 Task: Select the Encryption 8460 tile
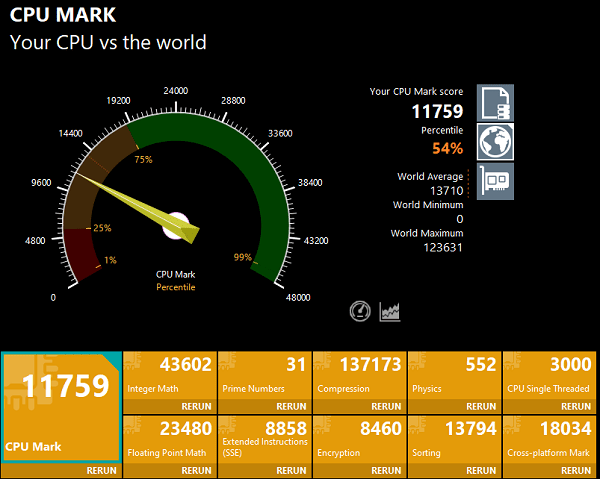pyautogui.click(x=360, y=440)
